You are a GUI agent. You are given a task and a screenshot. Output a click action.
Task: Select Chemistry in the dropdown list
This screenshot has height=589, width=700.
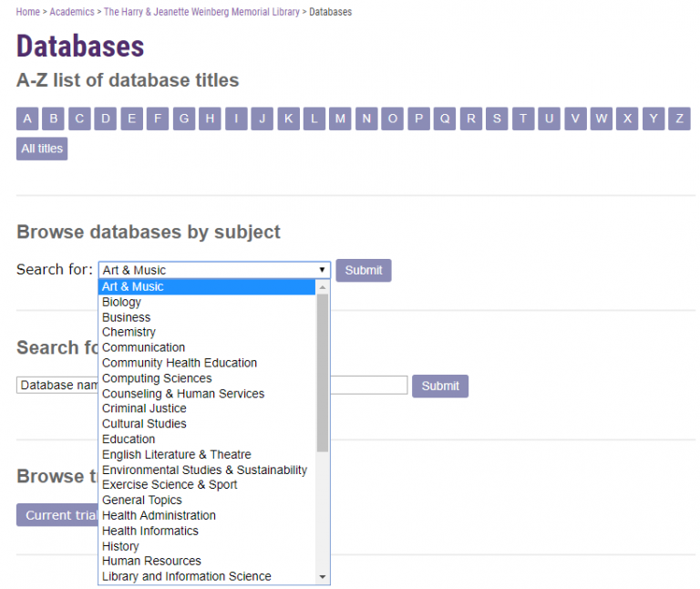click(x=129, y=332)
